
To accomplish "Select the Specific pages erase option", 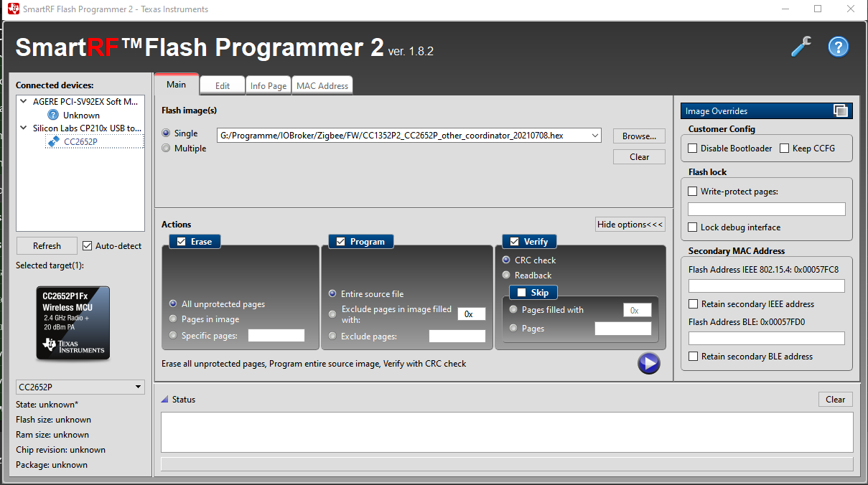I will pos(174,336).
